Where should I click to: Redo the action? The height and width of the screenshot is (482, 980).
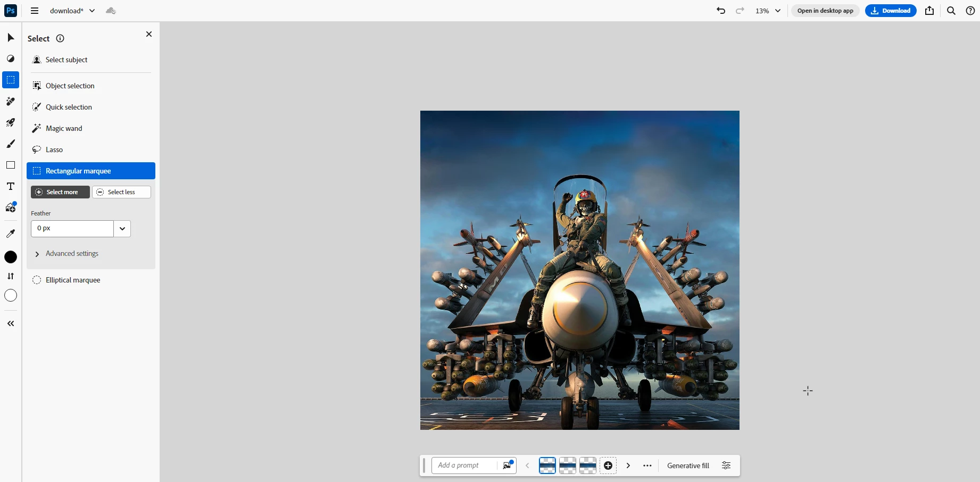point(740,11)
